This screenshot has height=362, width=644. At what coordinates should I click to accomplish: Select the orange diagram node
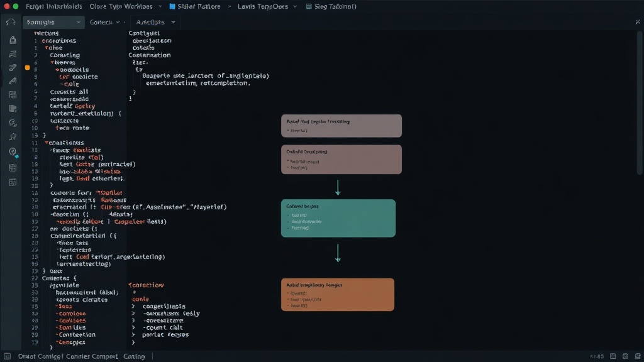coord(338,295)
